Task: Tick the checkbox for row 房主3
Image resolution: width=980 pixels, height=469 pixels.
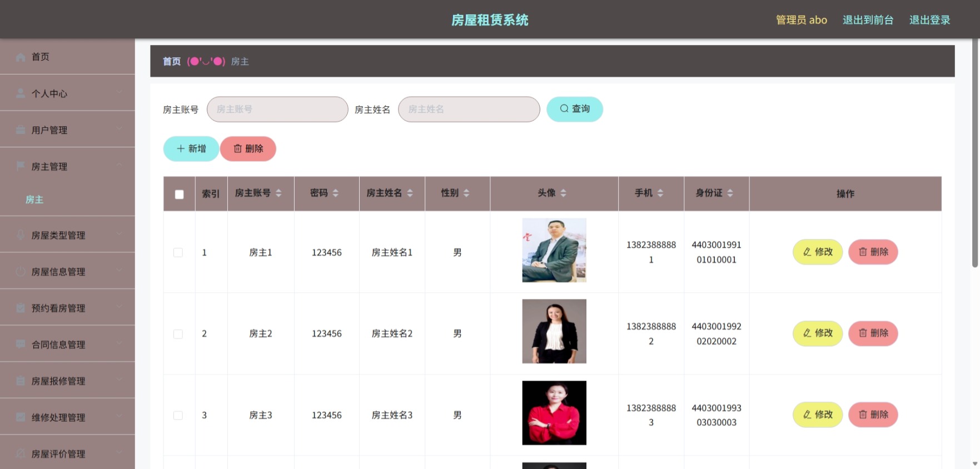Action: click(x=178, y=416)
